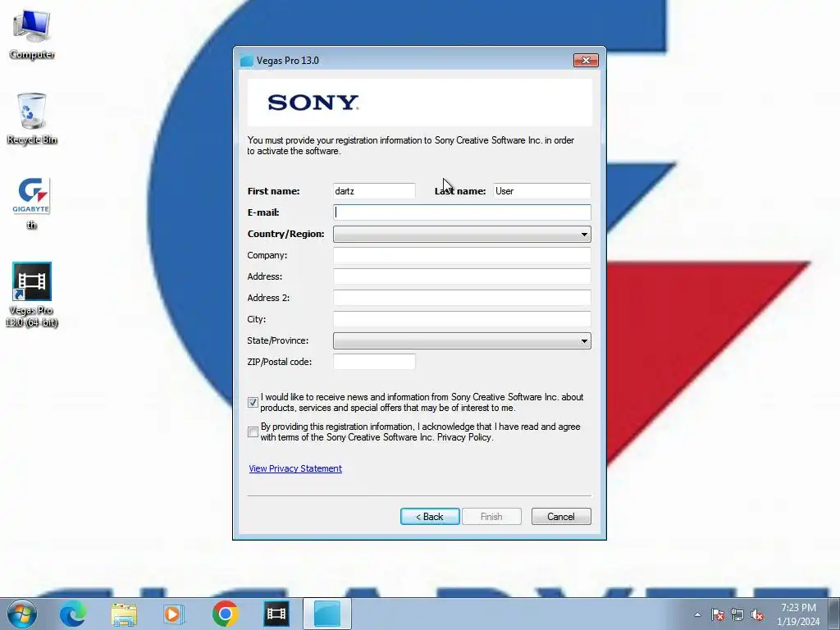Open the clock showing 7:23 PM
The width and height of the screenshot is (840, 630).
pyautogui.click(x=798, y=614)
